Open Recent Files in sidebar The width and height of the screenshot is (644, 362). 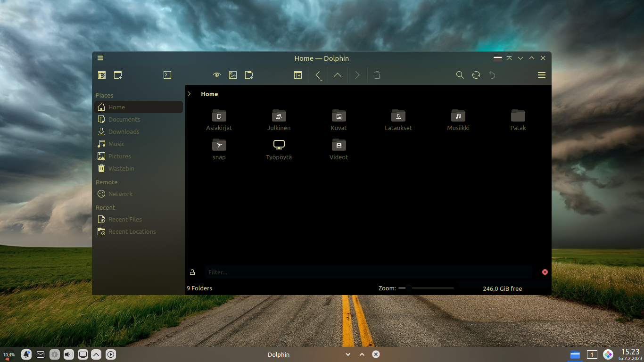139,219
